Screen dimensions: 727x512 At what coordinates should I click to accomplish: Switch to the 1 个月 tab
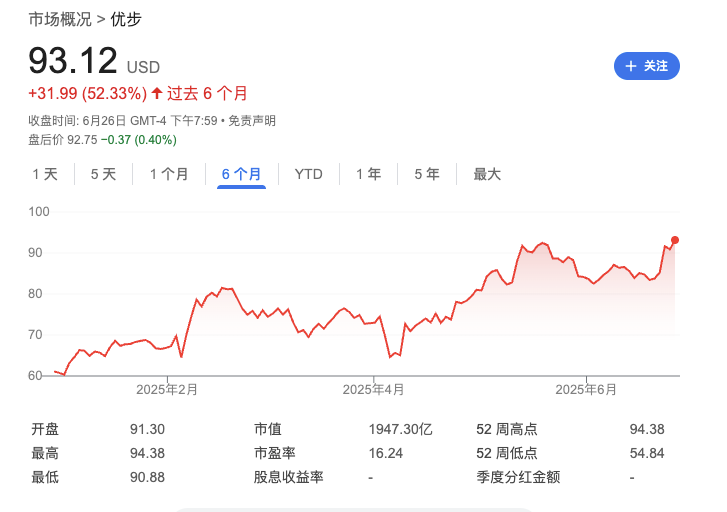(169, 174)
